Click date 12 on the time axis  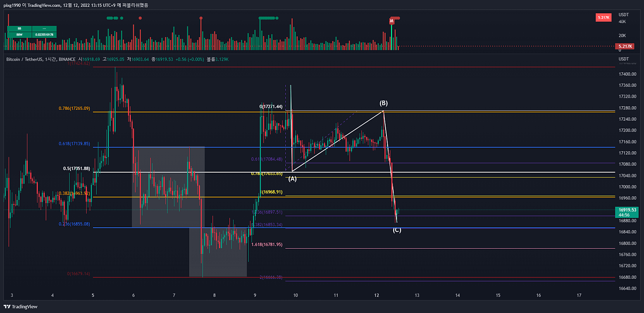point(376,295)
